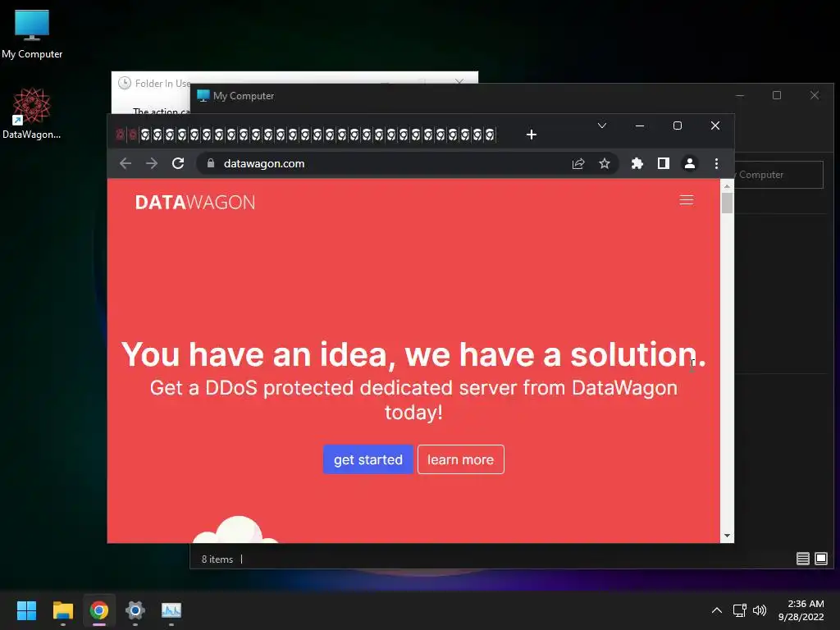
Task: Click My Computer window title bar
Action: point(461,96)
